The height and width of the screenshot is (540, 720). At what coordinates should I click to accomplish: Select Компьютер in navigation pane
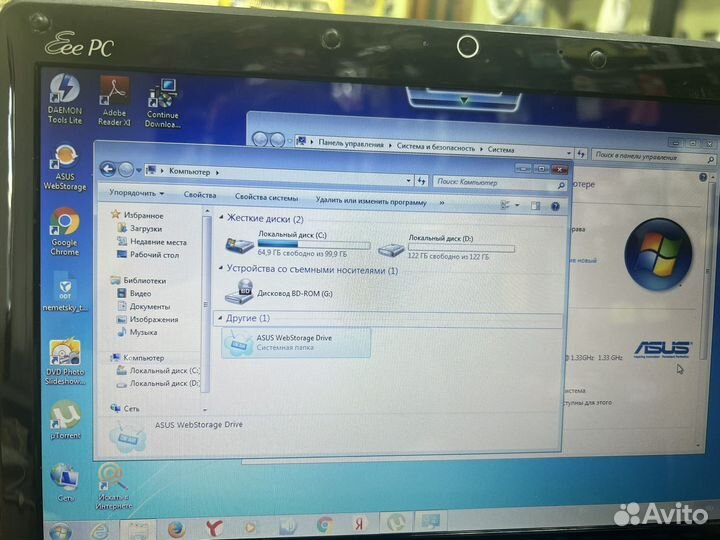pyautogui.click(x=143, y=357)
